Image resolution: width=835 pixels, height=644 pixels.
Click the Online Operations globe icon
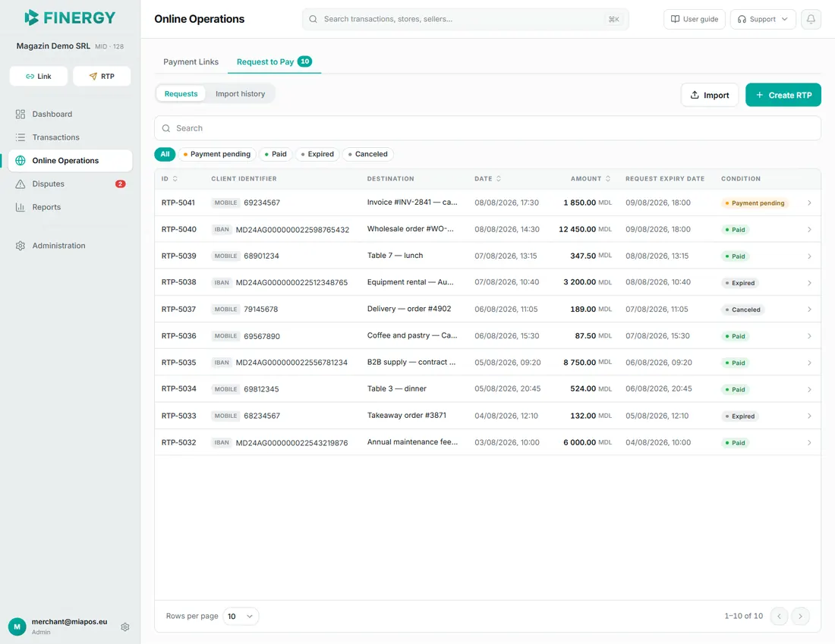coord(20,161)
